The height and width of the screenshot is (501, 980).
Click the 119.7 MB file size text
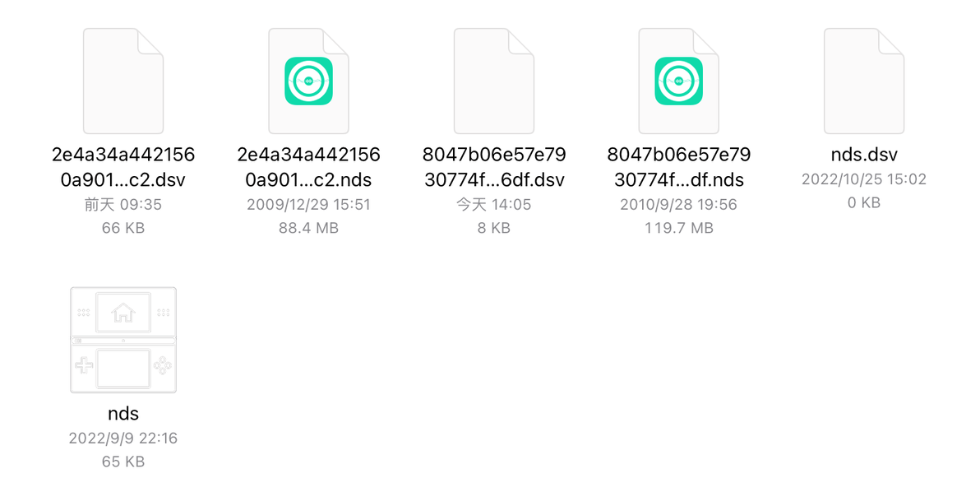(679, 228)
